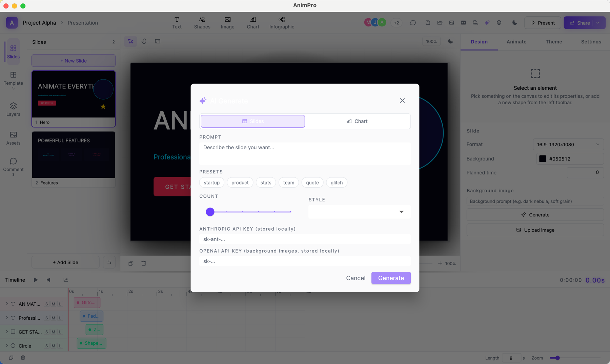Open the Layers sidebar panel
Image resolution: width=610 pixels, height=364 pixels.
click(13, 109)
